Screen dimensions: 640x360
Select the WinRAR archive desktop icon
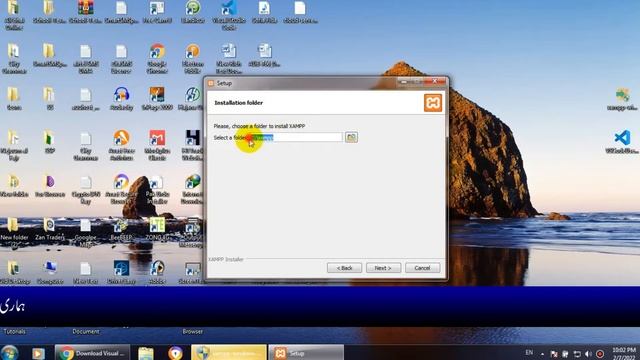[x=85, y=11]
